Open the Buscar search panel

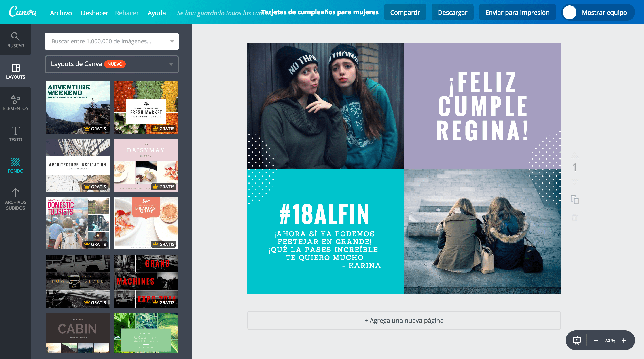15,40
